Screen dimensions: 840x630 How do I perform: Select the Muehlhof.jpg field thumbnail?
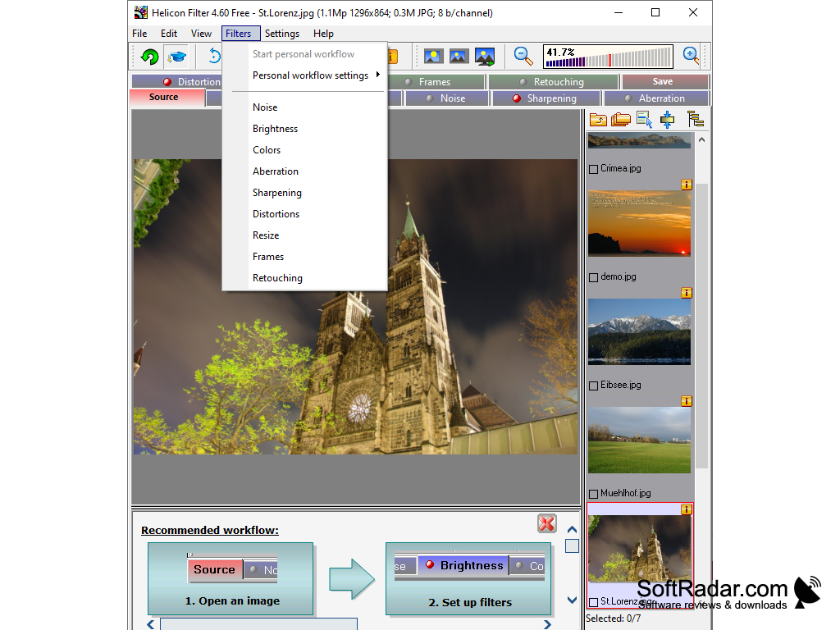[639, 440]
